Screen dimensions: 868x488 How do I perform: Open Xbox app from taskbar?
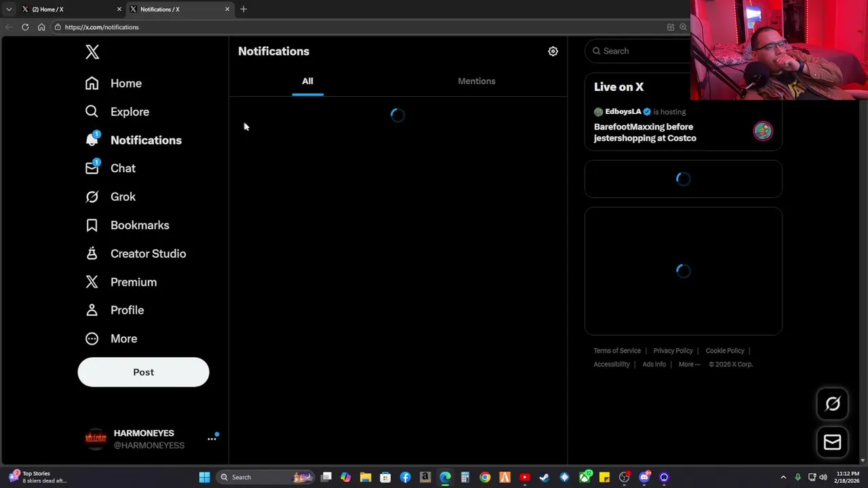tap(585, 477)
